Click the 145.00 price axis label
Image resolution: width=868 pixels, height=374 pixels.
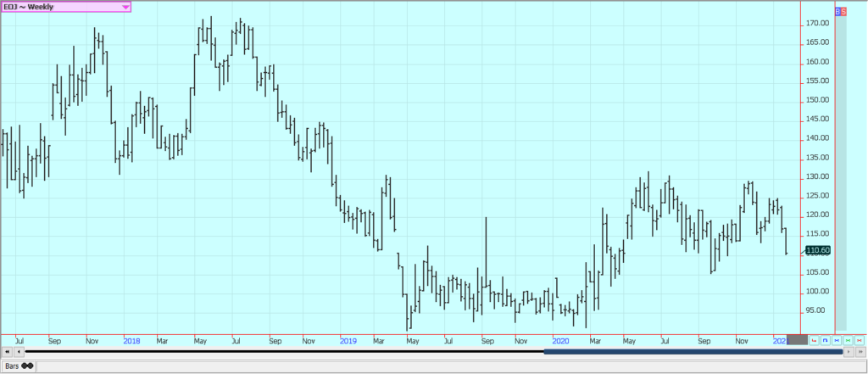click(817, 119)
